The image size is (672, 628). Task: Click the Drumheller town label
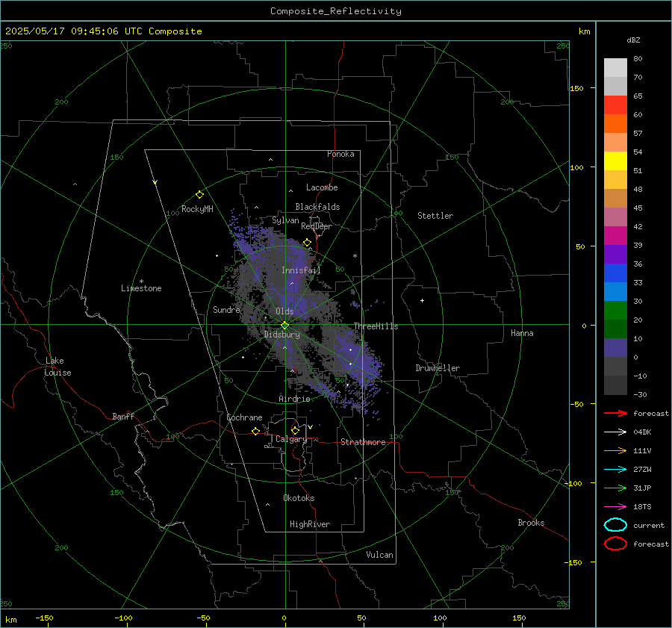click(x=438, y=368)
